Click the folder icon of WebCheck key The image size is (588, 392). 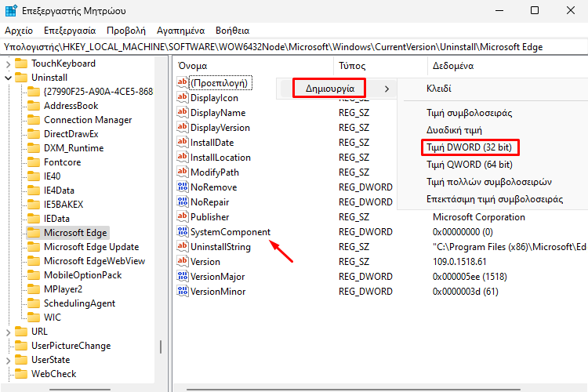tap(21, 374)
